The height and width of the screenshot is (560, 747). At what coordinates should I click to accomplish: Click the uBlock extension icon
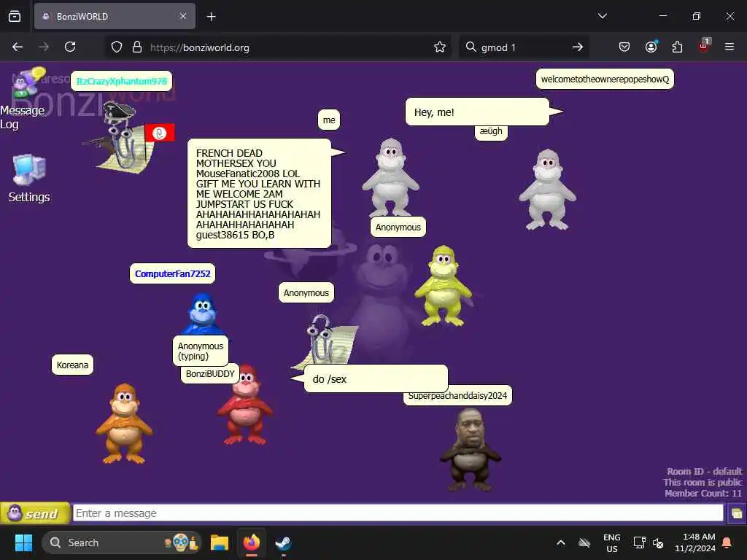click(704, 46)
